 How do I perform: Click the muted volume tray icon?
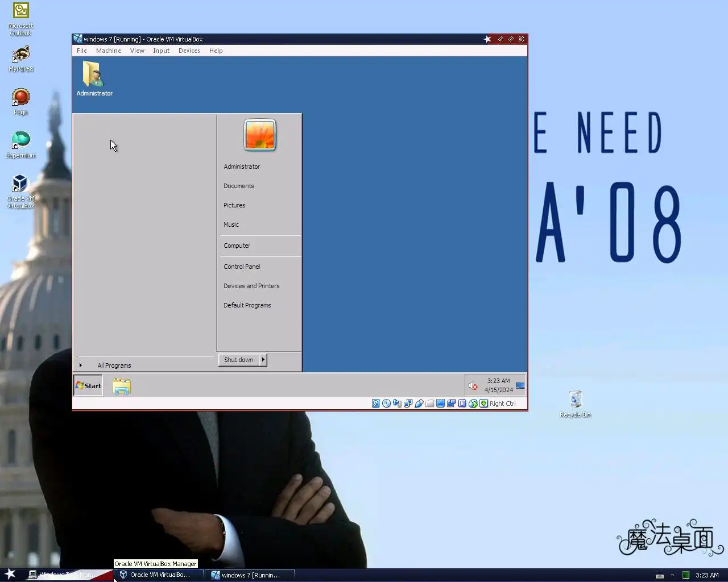(473, 386)
